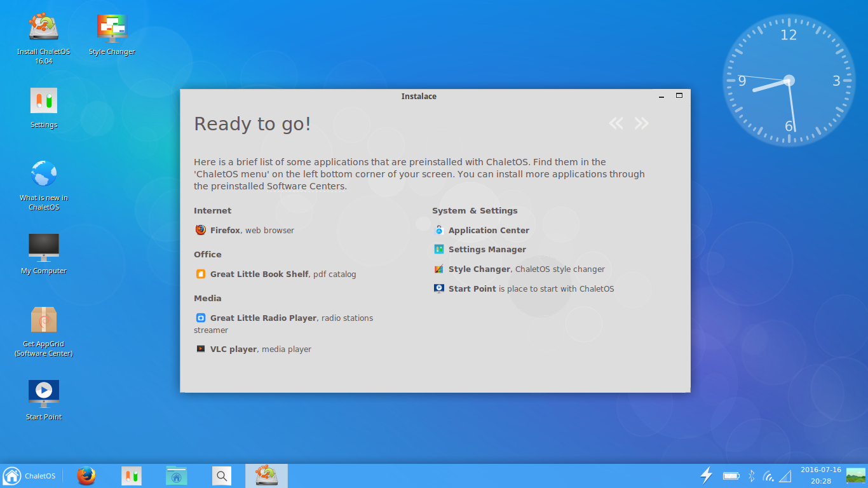Image resolution: width=868 pixels, height=488 pixels.
Task: Launch Firefox from the taskbar
Action: (x=86, y=476)
